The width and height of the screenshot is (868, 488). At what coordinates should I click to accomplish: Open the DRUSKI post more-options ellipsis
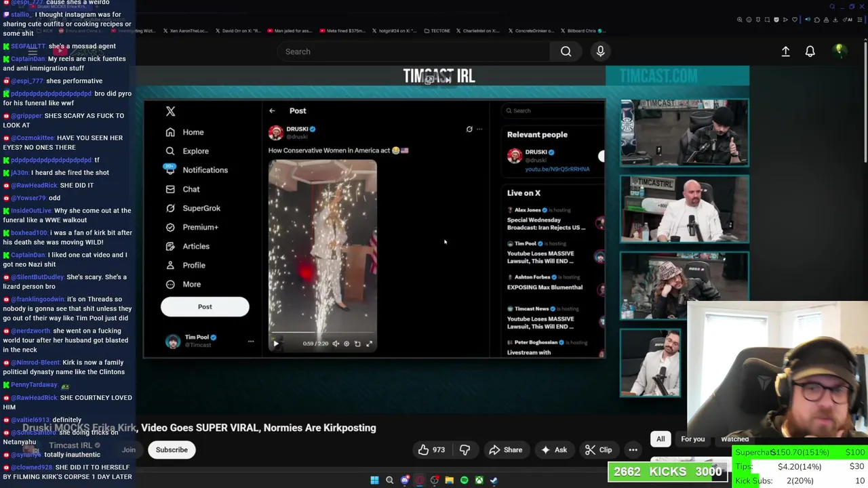(x=479, y=129)
